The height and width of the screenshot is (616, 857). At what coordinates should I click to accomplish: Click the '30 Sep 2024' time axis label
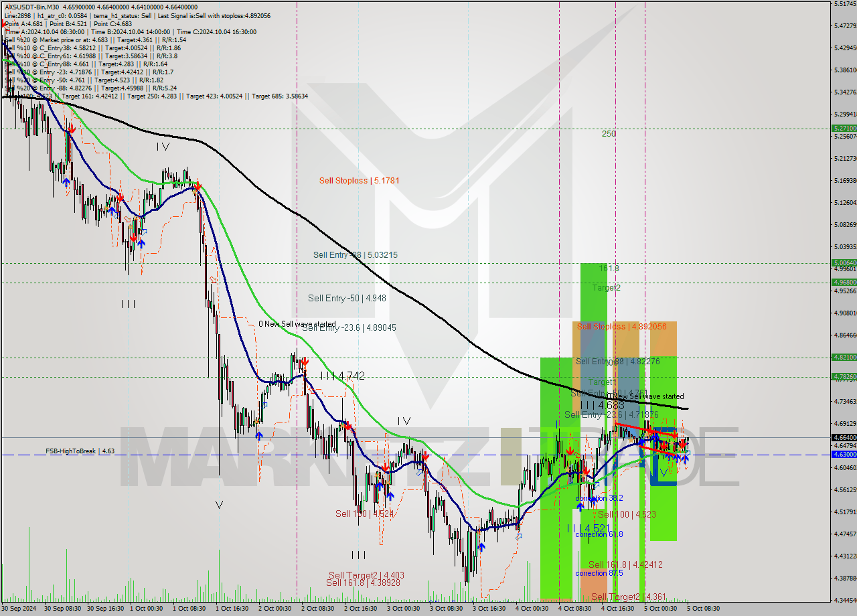pos(19,609)
